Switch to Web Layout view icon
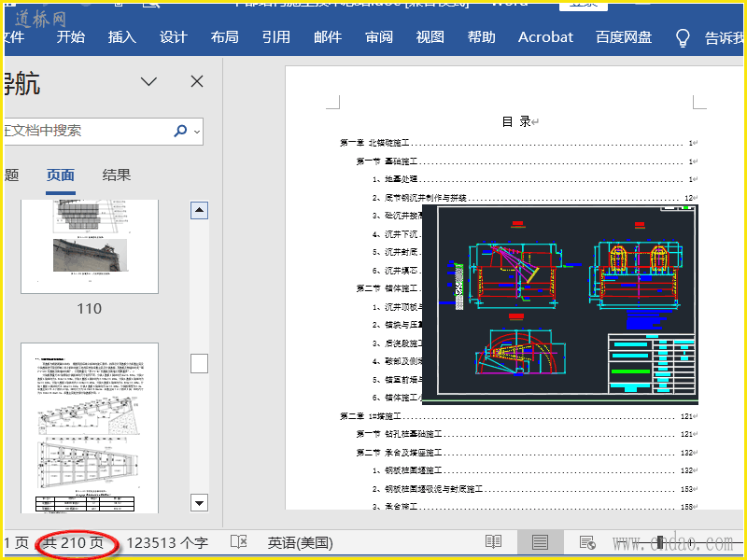The height and width of the screenshot is (560, 747). pos(587,542)
